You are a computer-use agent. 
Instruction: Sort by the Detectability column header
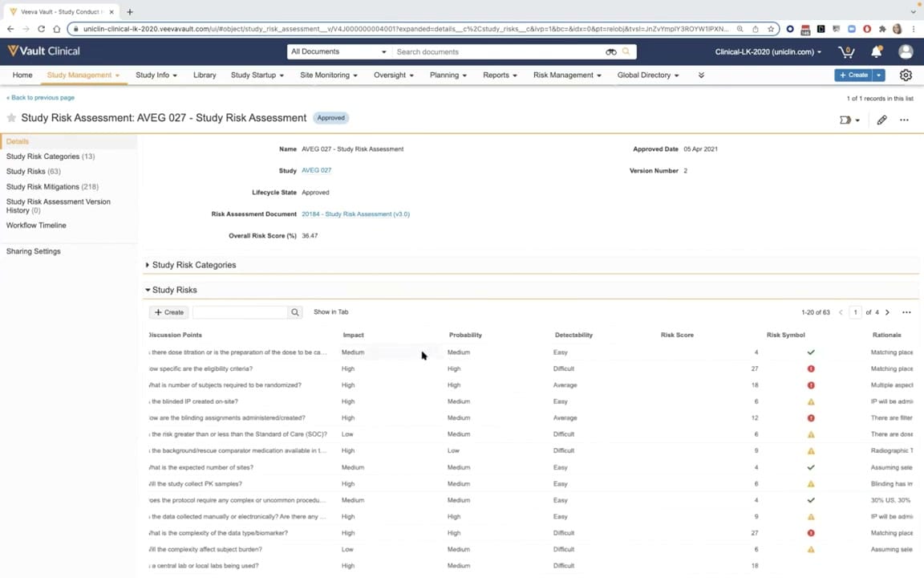click(x=573, y=335)
